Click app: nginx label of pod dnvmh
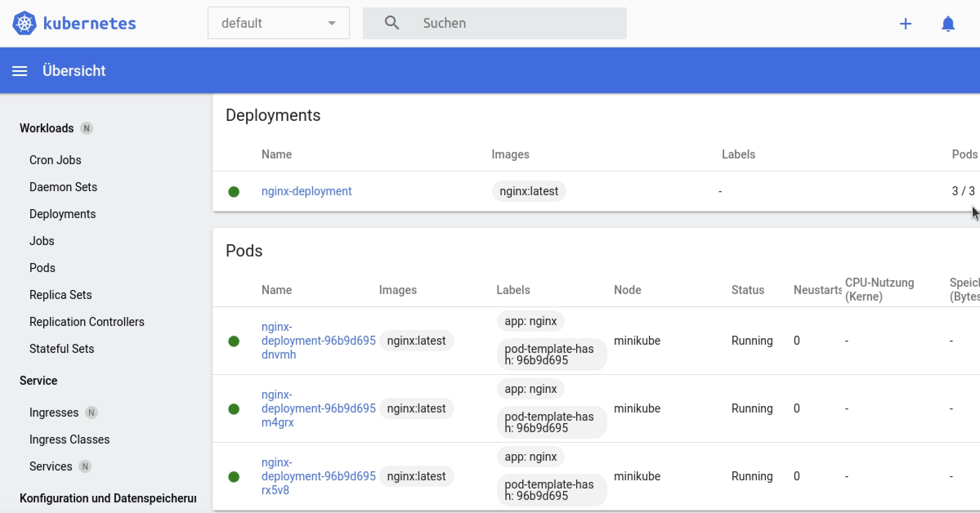 point(530,321)
